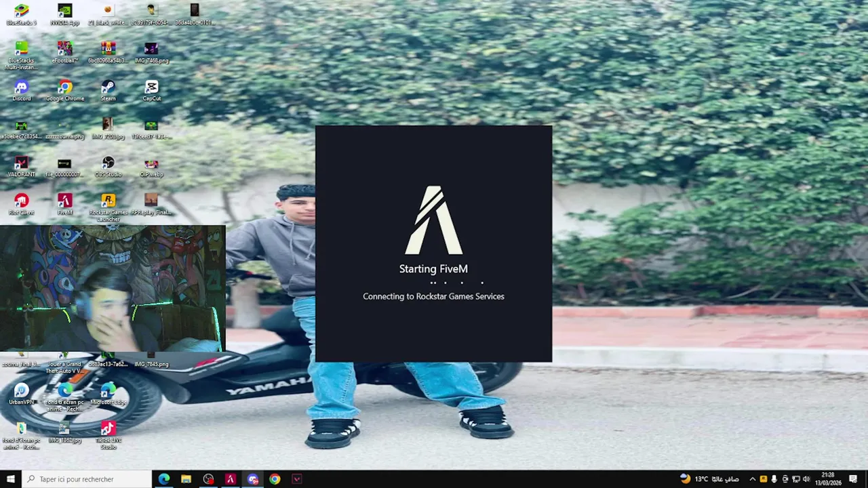Open the 13°C weather widget
The image size is (868, 488).
[709, 479]
